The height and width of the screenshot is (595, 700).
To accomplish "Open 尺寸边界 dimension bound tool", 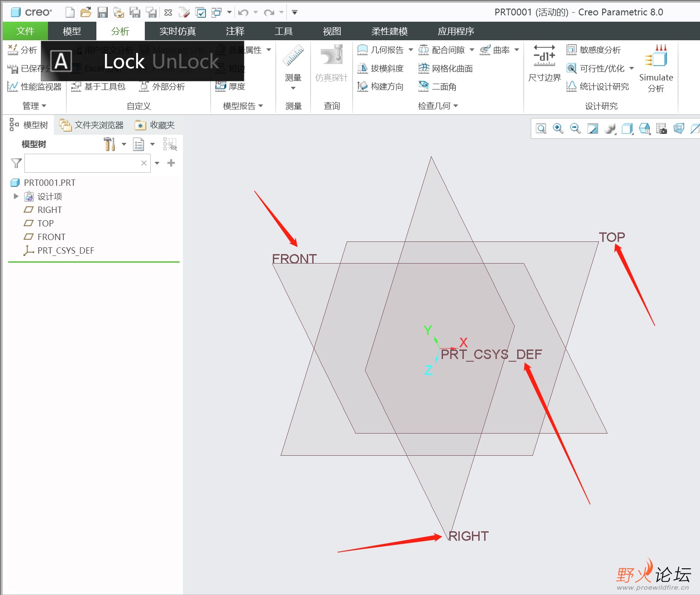I will pos(544,63).
